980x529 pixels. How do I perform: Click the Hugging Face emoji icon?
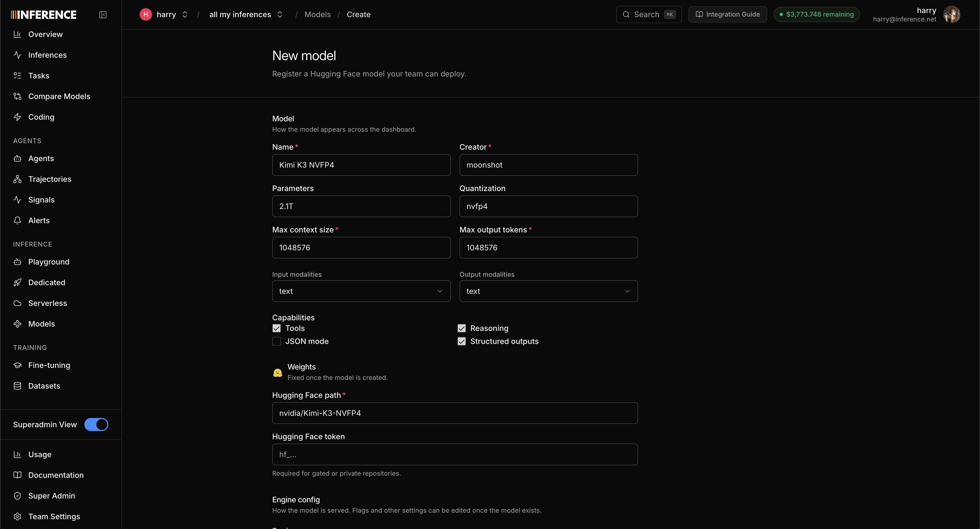pos(277,372)
